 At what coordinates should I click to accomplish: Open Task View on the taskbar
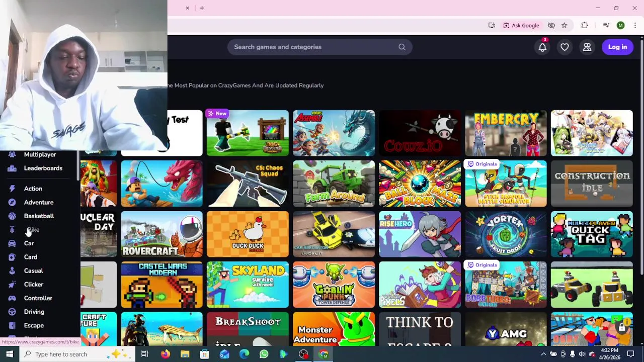coord(144,354)
